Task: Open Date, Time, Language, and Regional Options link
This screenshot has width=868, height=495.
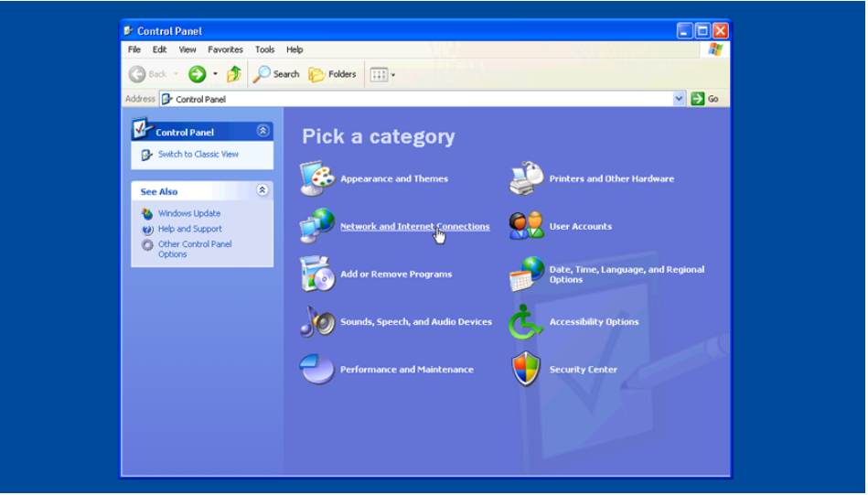Action: [x=627, y=274]
